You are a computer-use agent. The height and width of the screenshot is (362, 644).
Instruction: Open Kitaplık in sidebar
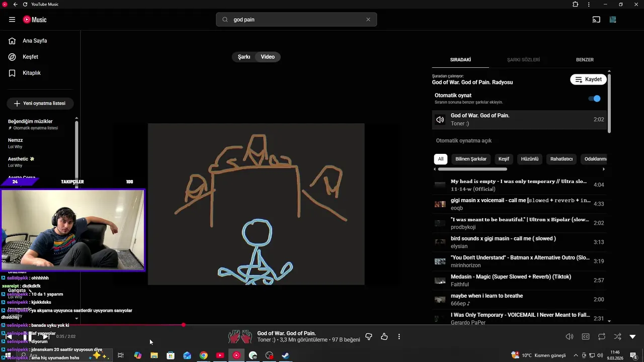click(32, 73)
